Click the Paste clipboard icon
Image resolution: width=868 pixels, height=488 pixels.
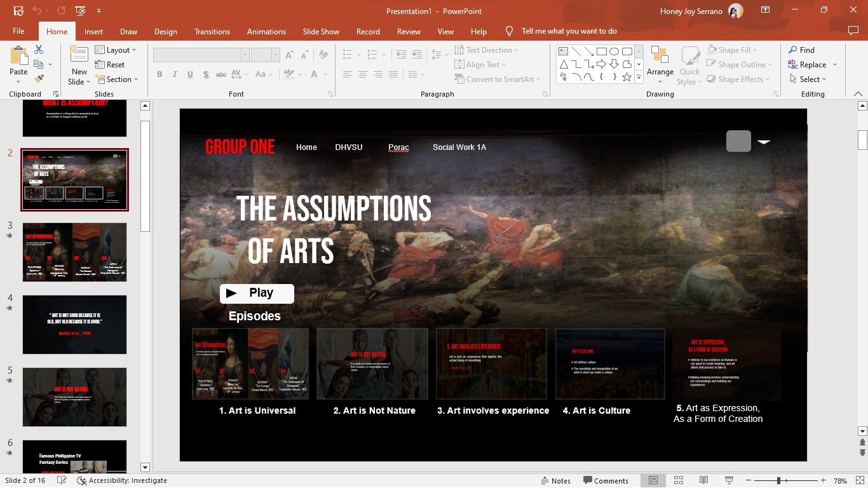pyautogui.click(x=18, y=57)
